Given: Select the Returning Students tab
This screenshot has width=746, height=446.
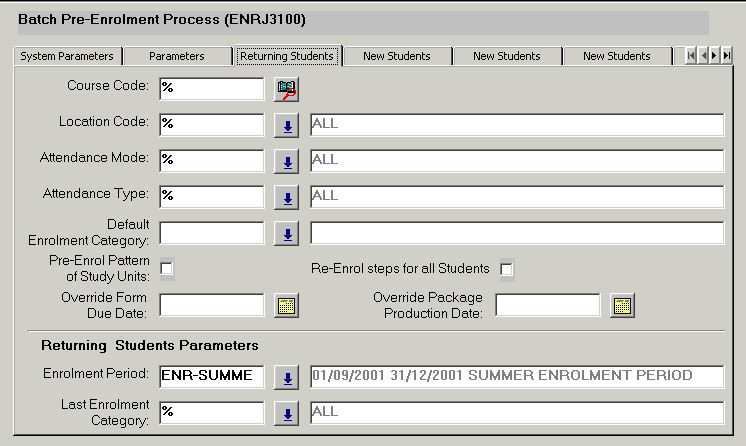Looking at the screenshot, I should coord(287,56).
